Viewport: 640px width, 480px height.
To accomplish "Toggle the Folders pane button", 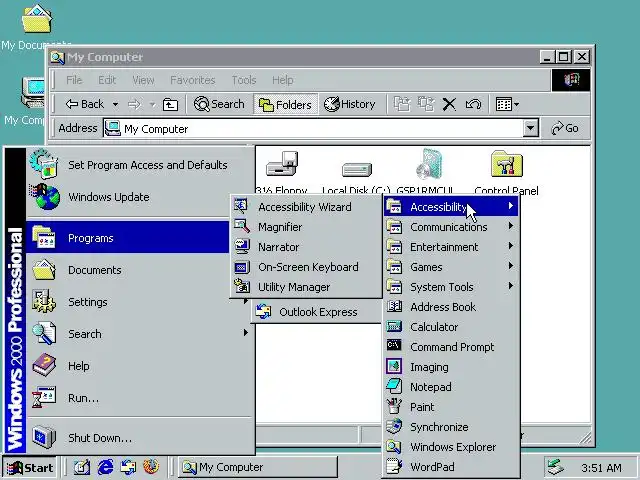I will point(285,104).
